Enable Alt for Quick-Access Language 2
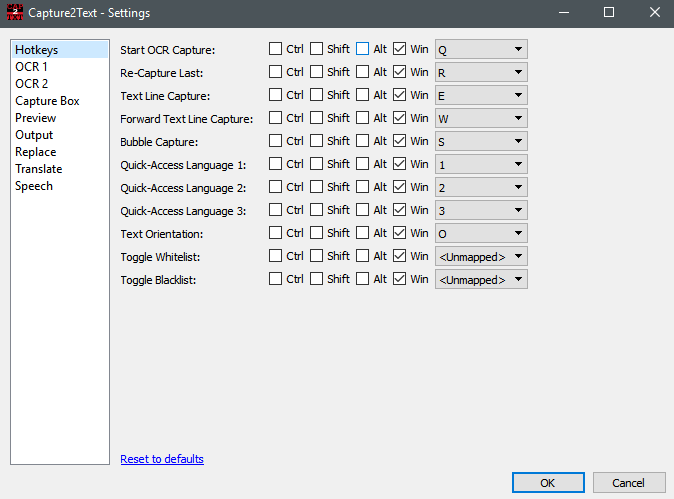The height and width of the screenshot is (499, 674). (362, 187)
